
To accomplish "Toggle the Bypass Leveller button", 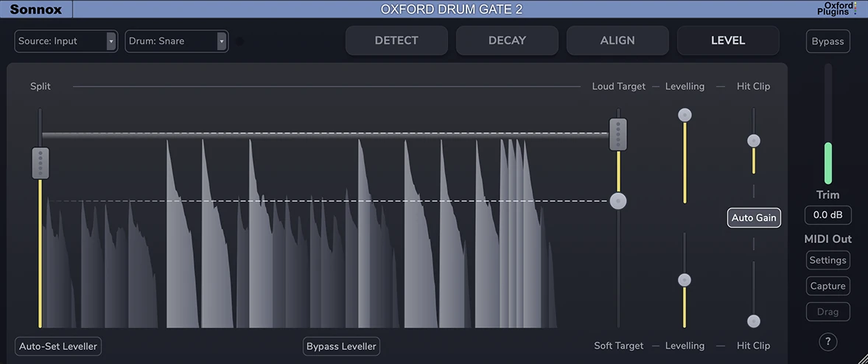I will click(342, 346).
